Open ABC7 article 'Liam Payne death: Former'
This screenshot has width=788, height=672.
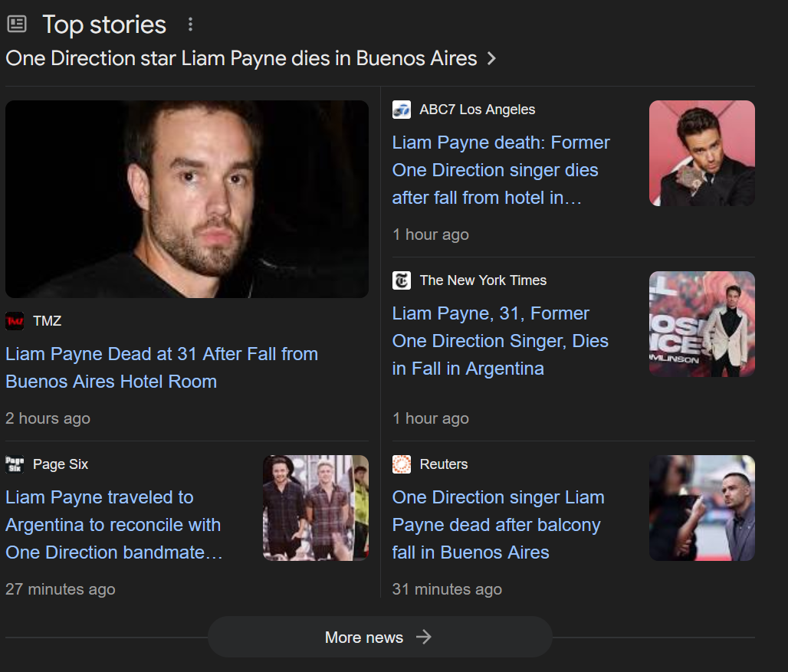point(501,170)
